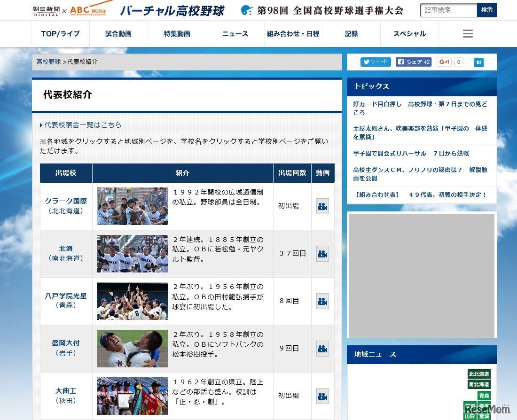This screenshot has width=517, height=420.
Task: Share the page via the Facebook シェア button
Action: [413, 62]
